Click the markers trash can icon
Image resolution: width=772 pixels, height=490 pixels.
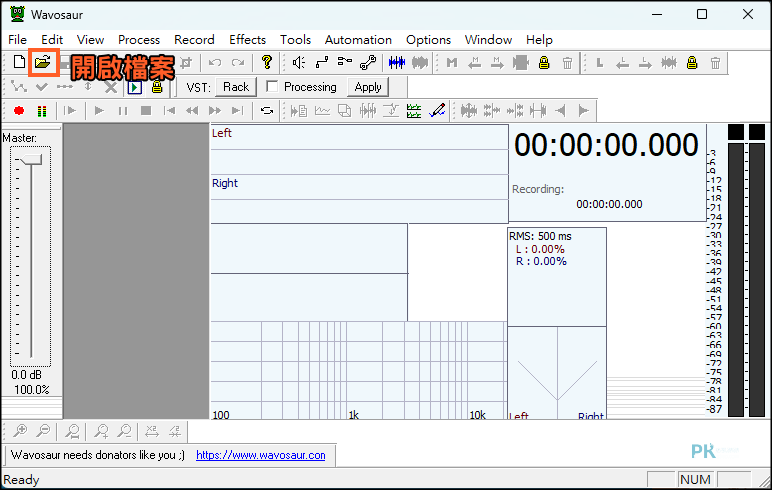click(x=568, y=63)
